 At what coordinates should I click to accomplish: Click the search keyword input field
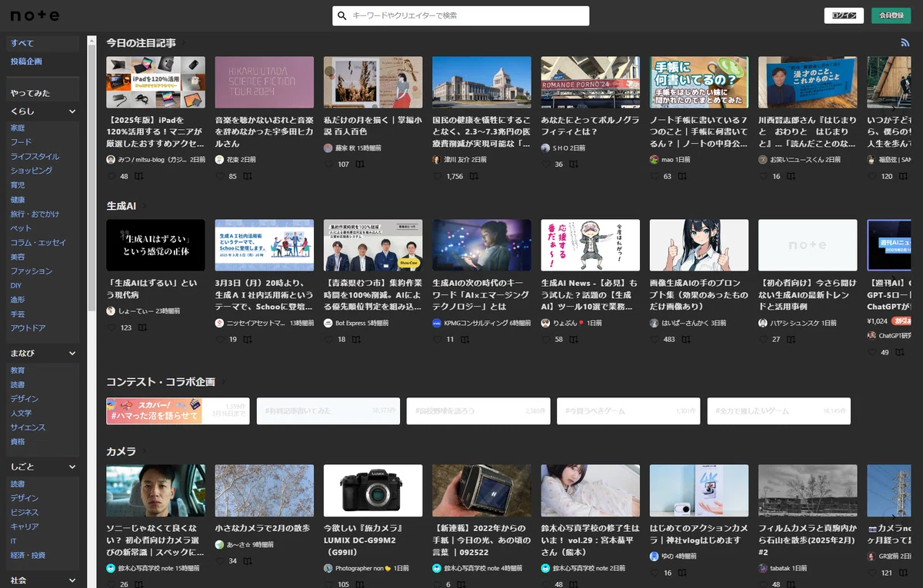click(x=469, y=15)
